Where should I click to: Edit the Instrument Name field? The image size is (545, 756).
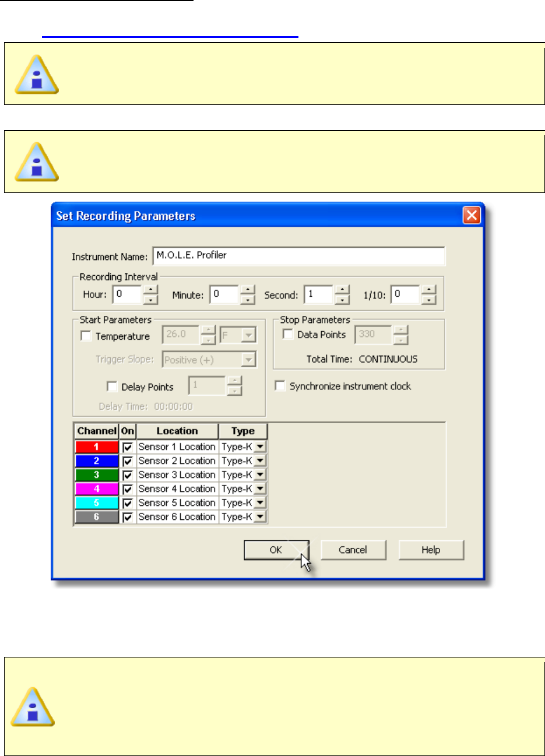tap(299, 256)
